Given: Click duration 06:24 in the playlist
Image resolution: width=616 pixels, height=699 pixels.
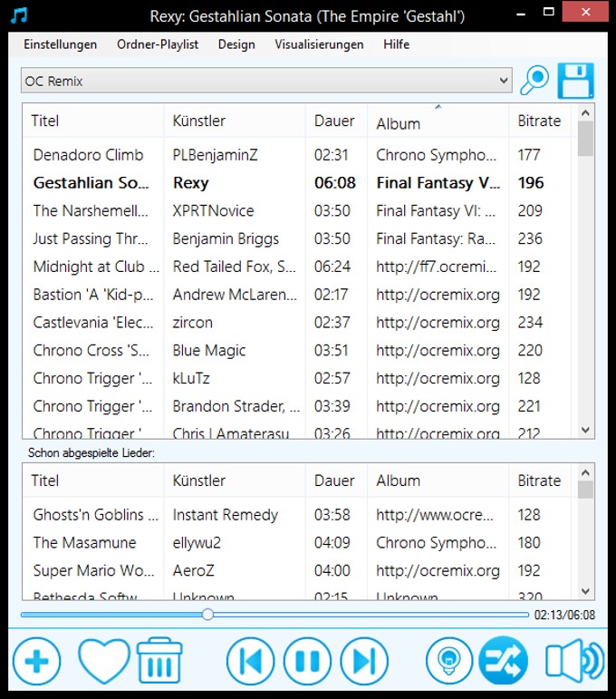Looking at the screenshot, I should (x=332, y=267).
